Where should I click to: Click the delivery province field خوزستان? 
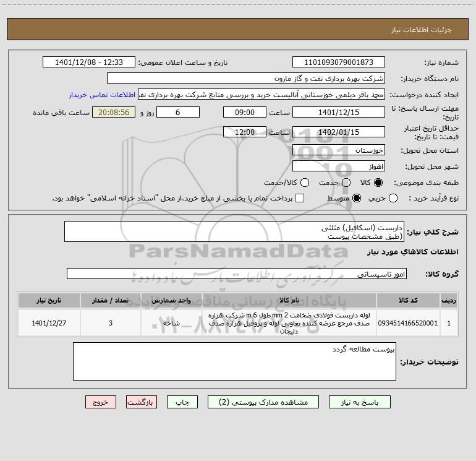(x=339, y=150)
